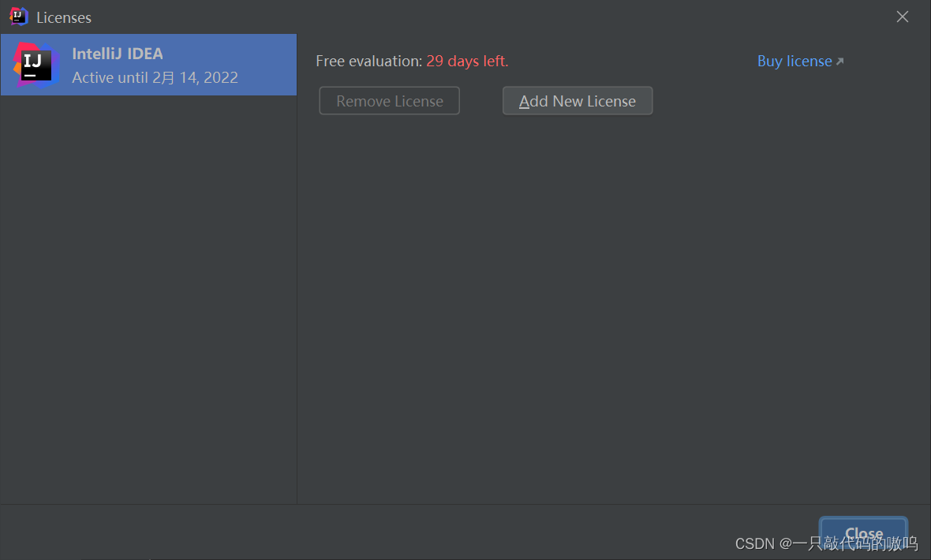Click the '29 days left.' text
The image size is (931, 560).
click(467, 62)
